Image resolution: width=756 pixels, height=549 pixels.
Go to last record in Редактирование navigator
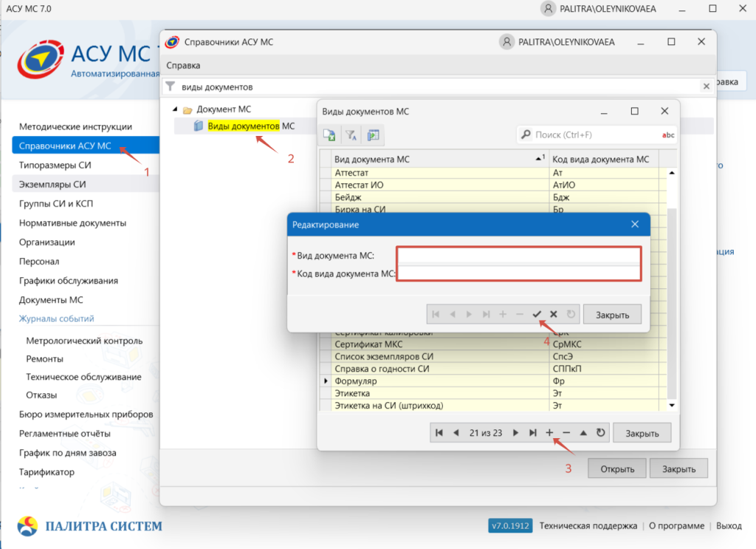pos(486,315)
